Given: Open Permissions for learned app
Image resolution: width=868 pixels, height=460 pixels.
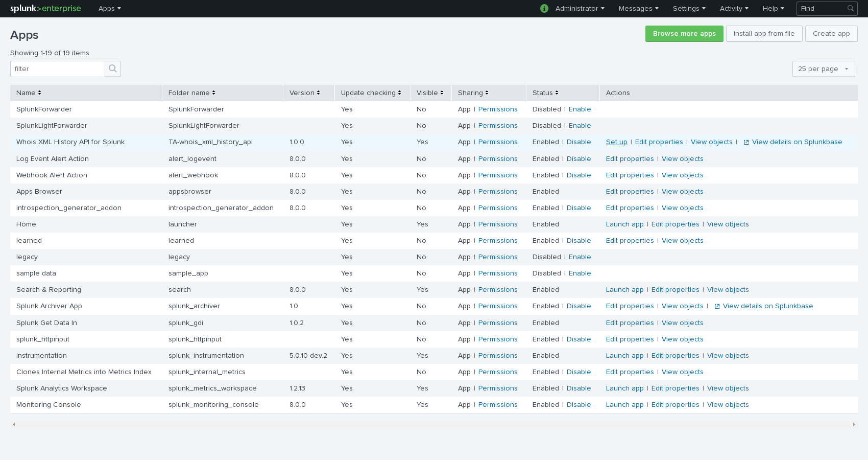Looking at the screenshot, I should [x=498, y=241].
